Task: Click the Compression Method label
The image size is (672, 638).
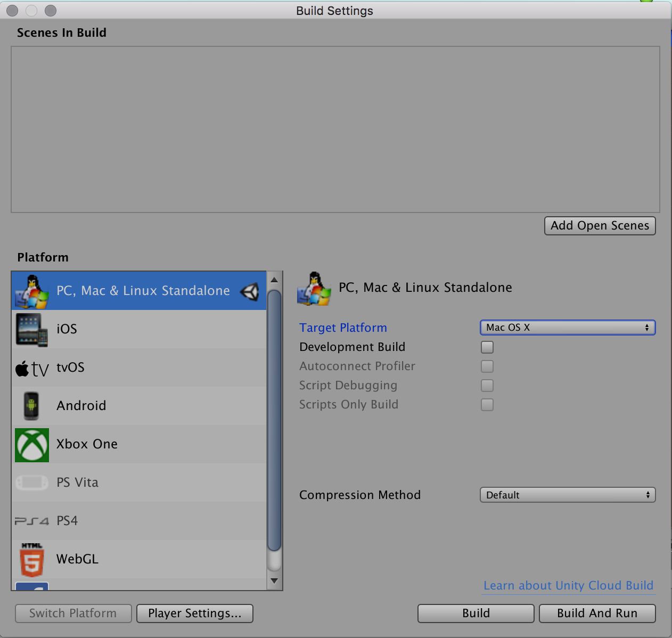Action: pyautogui.click(x=360, y=495)
